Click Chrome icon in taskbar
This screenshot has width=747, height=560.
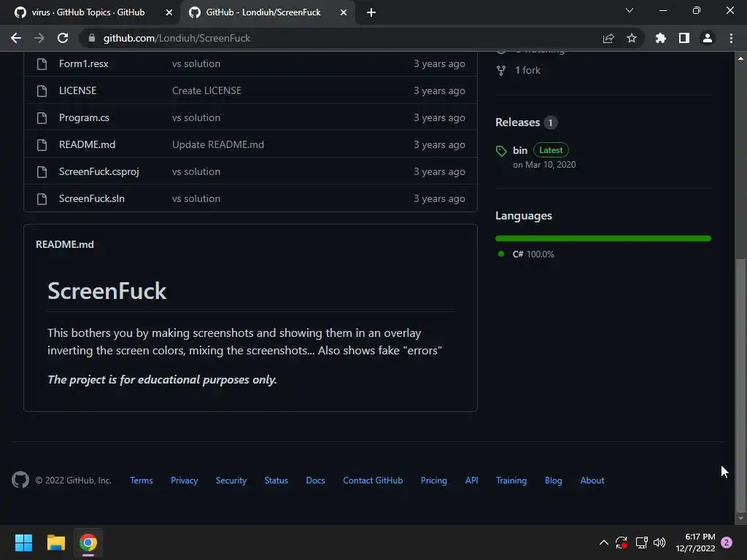(88, 542)
